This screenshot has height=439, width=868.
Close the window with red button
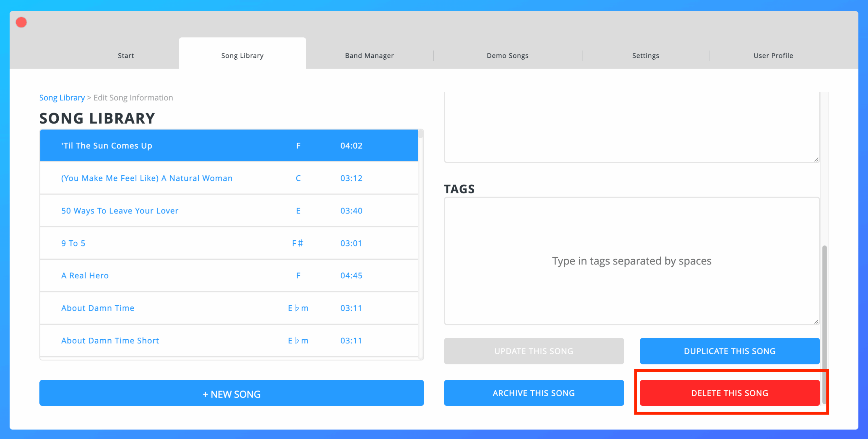click(x=21, y=22)
